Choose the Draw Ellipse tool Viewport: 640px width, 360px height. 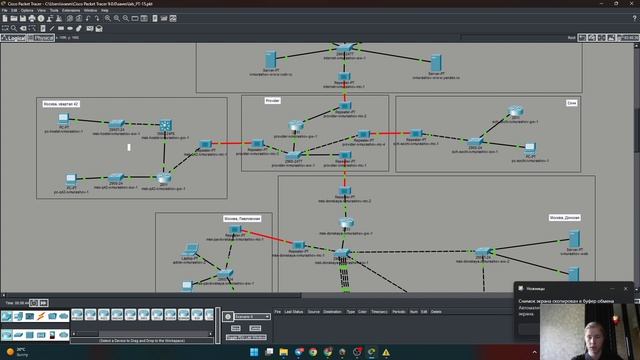pyautogui.click(x=70, y=29)
